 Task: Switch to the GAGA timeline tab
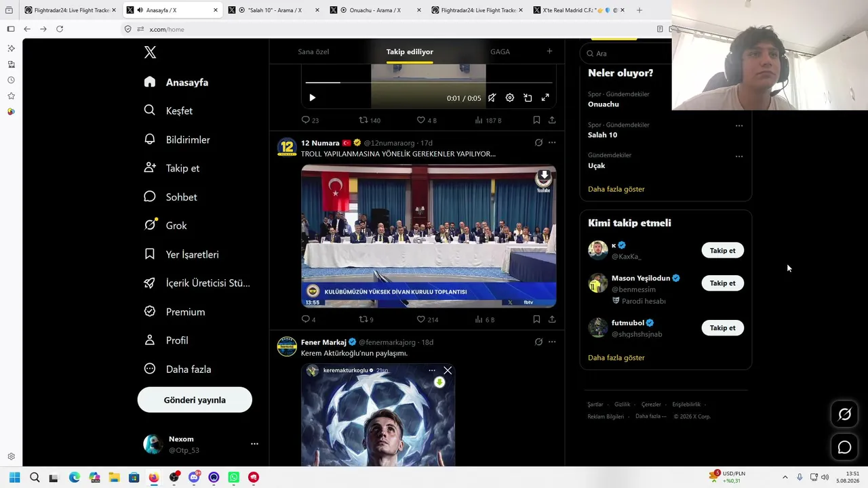pyautogui.click(x=500, y=52)
